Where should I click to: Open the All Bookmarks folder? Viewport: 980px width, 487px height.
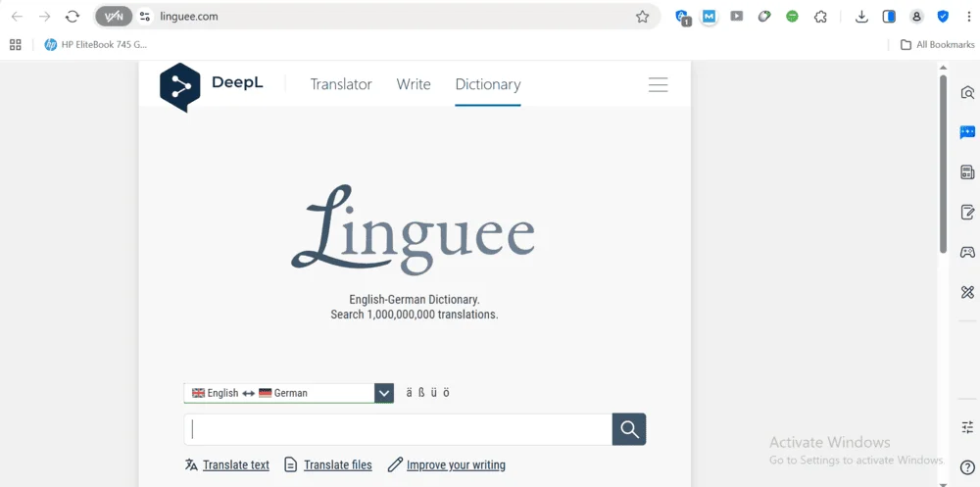937,44
